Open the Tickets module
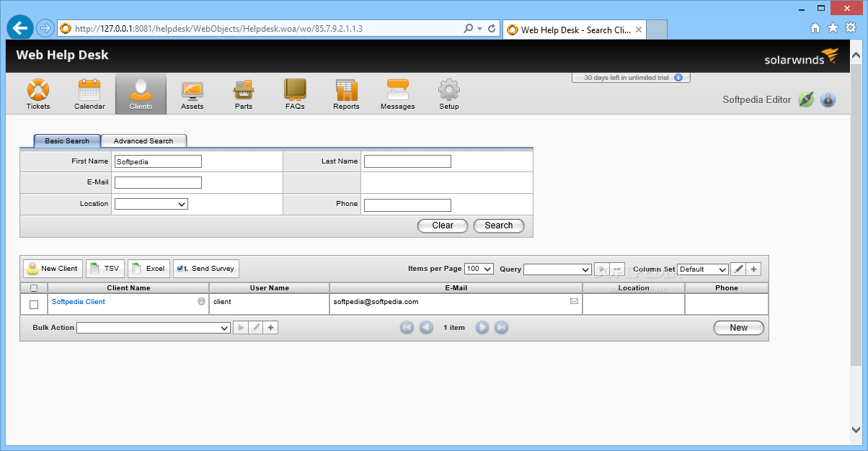Image resolution: width=868 pixels, height=451 pixels. pos(38,94)
